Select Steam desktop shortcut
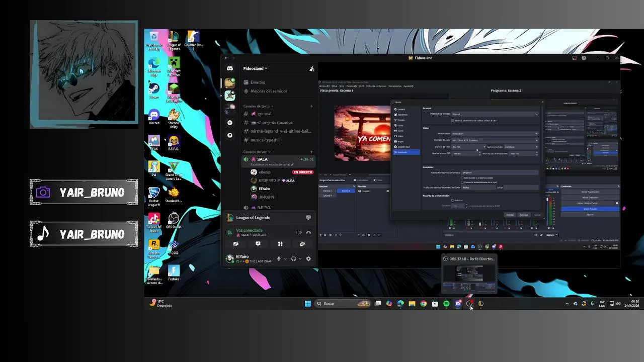Viewport: 644px width, 362px height. point(154,91)
